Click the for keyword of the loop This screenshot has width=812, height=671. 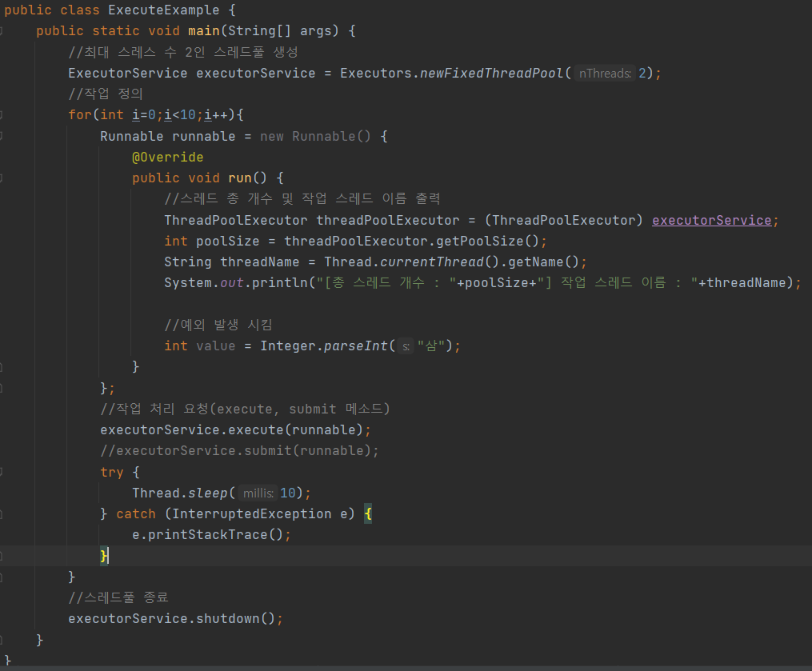(80, 114)
